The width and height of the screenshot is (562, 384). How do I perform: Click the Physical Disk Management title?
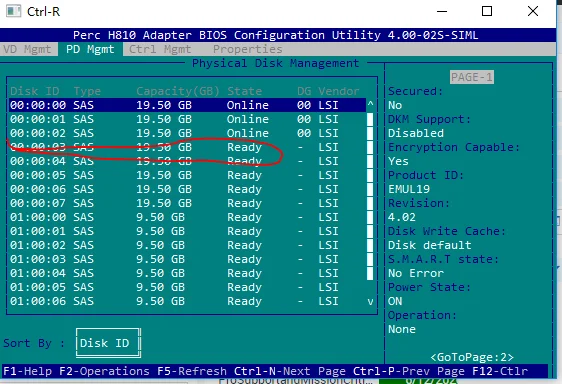pos(275,63)
